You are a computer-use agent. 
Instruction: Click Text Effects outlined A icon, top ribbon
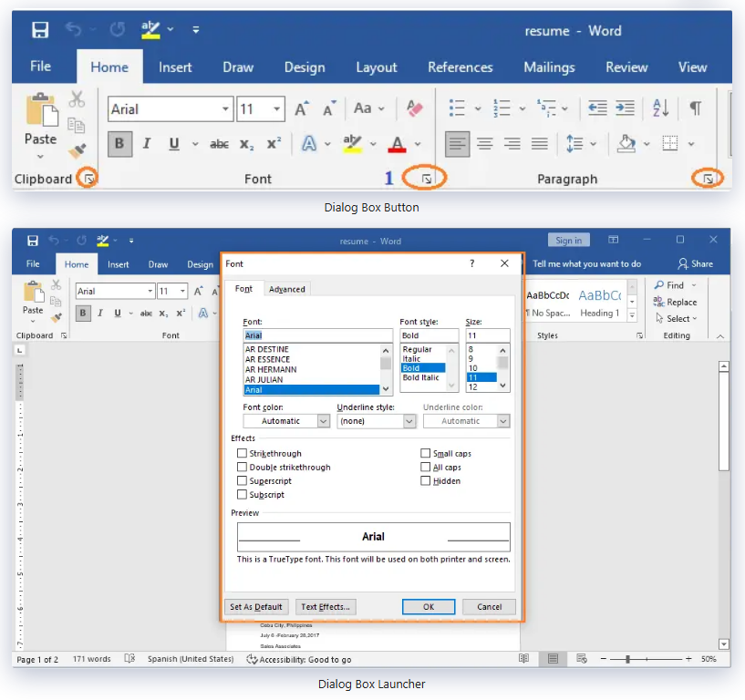click(309, 143)
